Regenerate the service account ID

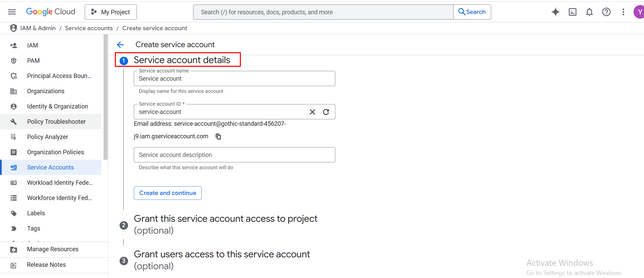click(326, 112)
